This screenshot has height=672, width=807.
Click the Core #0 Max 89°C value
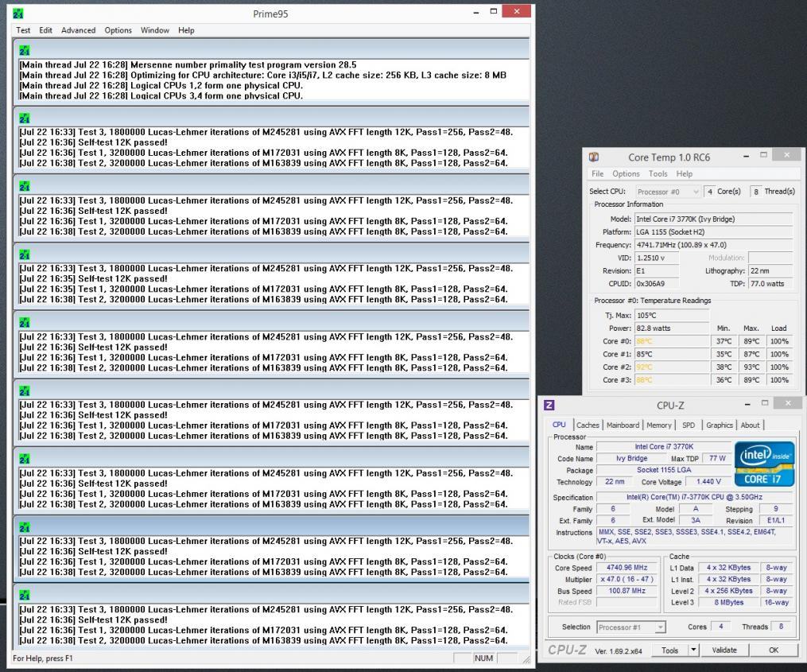point(751,341)
